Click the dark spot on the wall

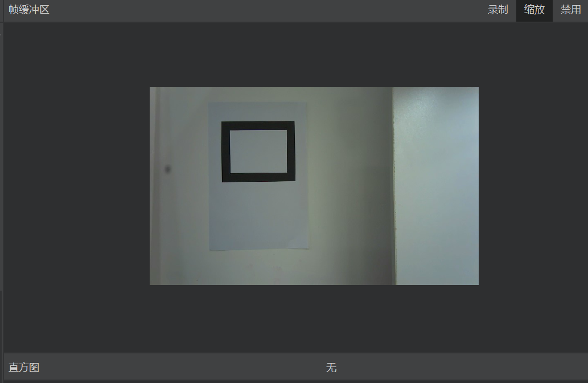pyautogui.click(x=168, y=169)
